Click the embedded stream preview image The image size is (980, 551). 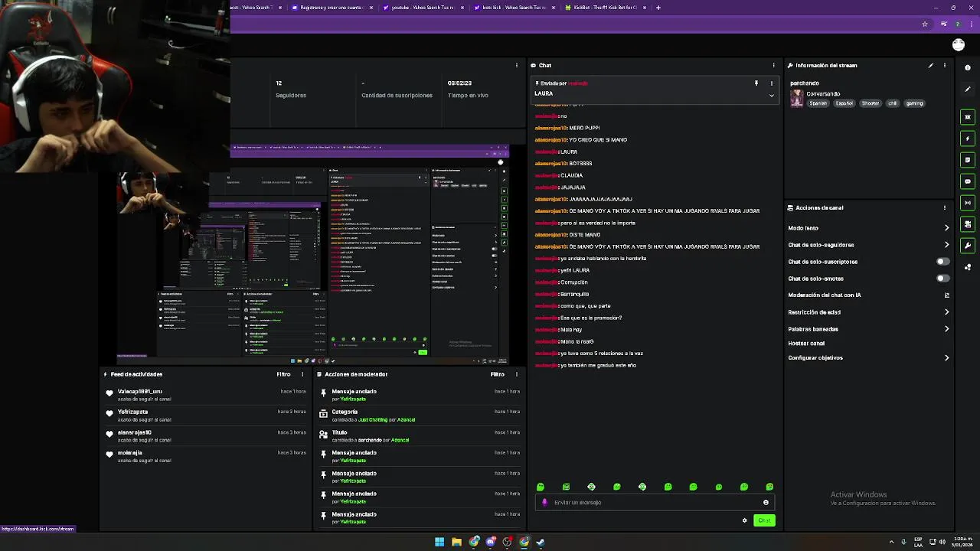pyautogui.click(x=314, y=253)
